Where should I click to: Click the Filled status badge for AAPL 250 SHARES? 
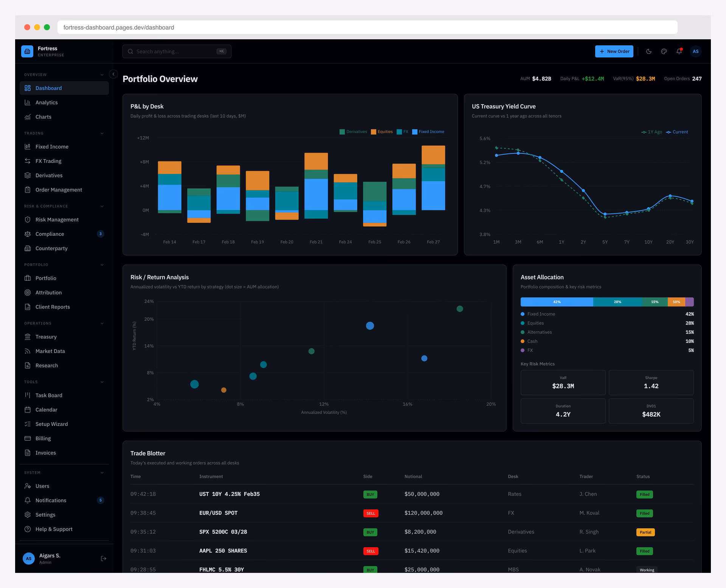tap(645, 551)
